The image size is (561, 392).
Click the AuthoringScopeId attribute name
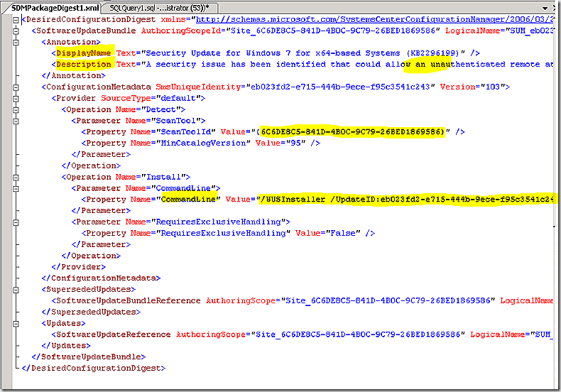coord(181,31)
